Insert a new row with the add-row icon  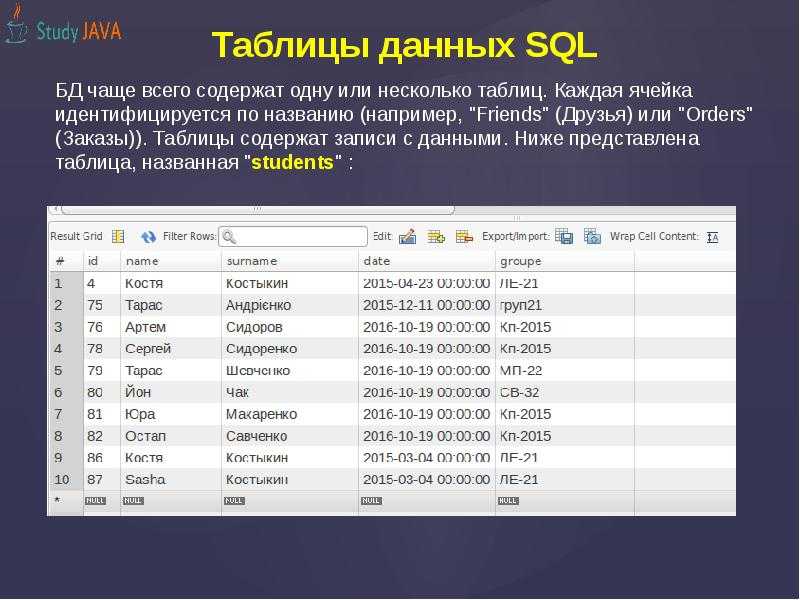(436, 237)
